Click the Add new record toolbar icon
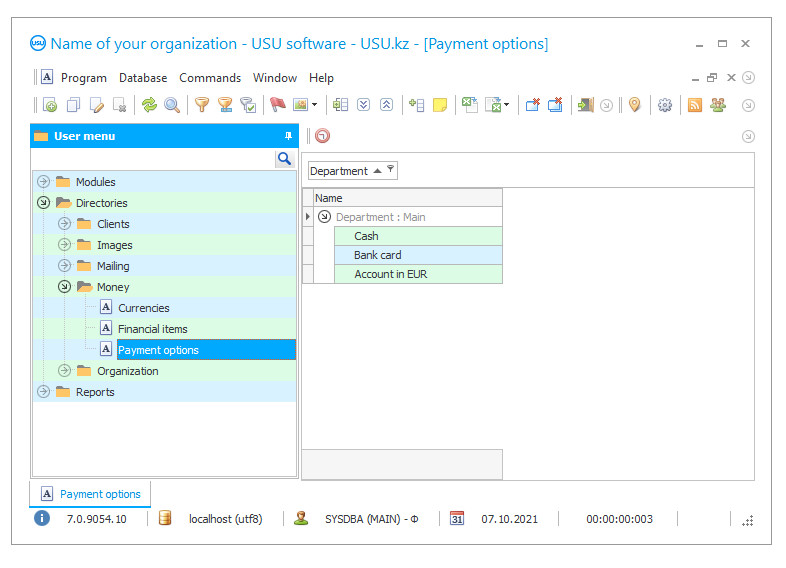This screenshot has width=786, height=568. 50,105
